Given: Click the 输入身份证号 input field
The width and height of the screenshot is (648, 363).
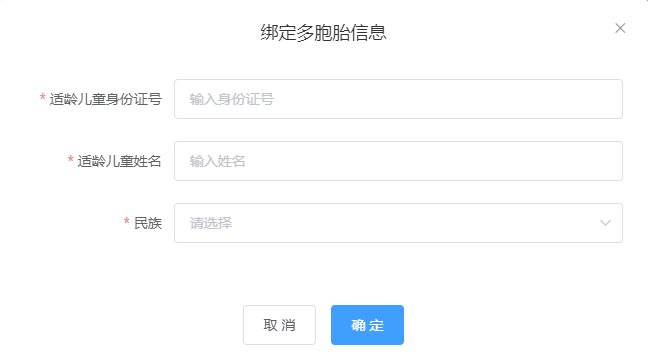Looking at the screenshot, I should tap(398, 99).
